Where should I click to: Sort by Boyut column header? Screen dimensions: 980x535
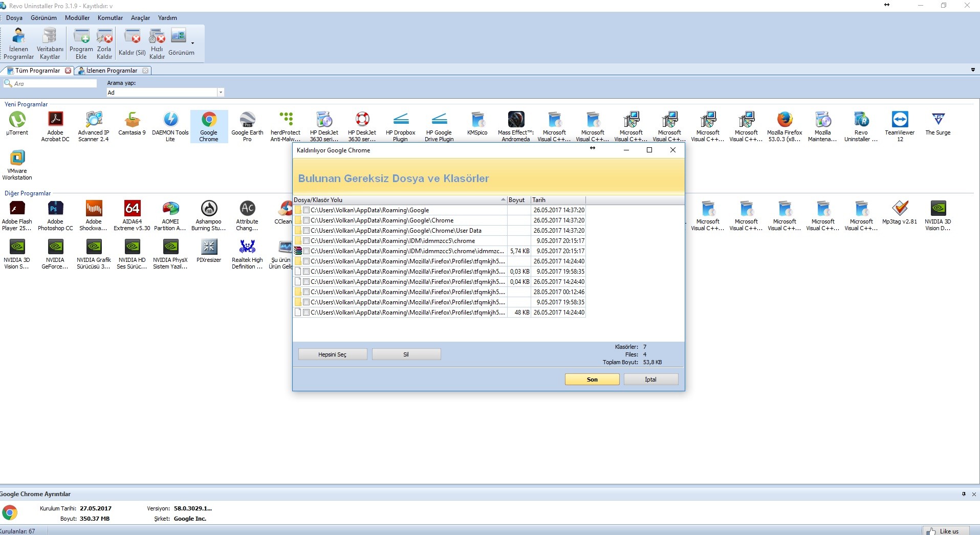(518, 200)
